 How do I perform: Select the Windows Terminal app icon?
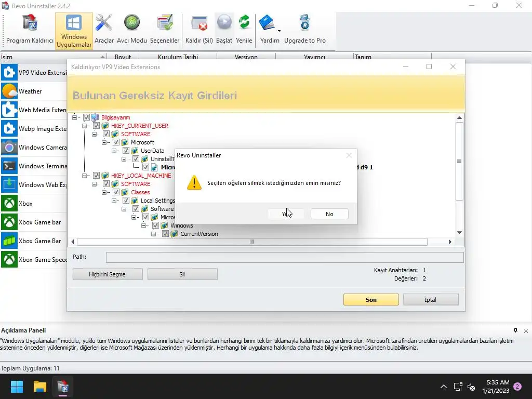tap(9, 166)
